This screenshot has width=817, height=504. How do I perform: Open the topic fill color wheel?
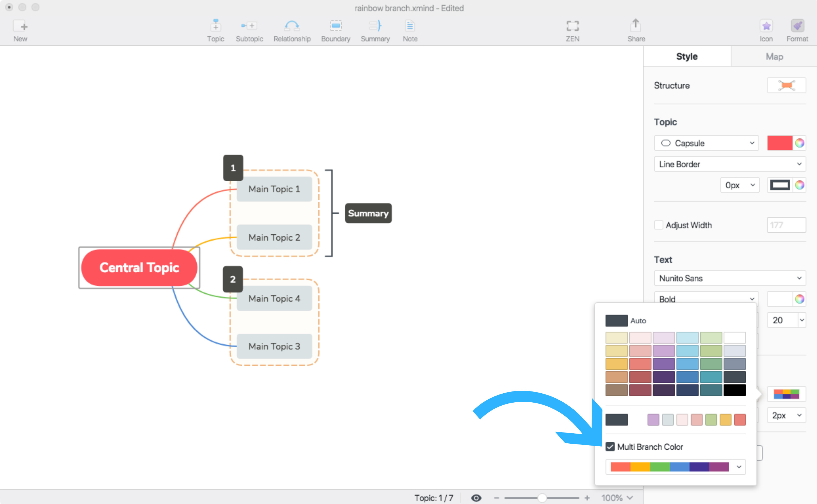[x=799, y=143]
